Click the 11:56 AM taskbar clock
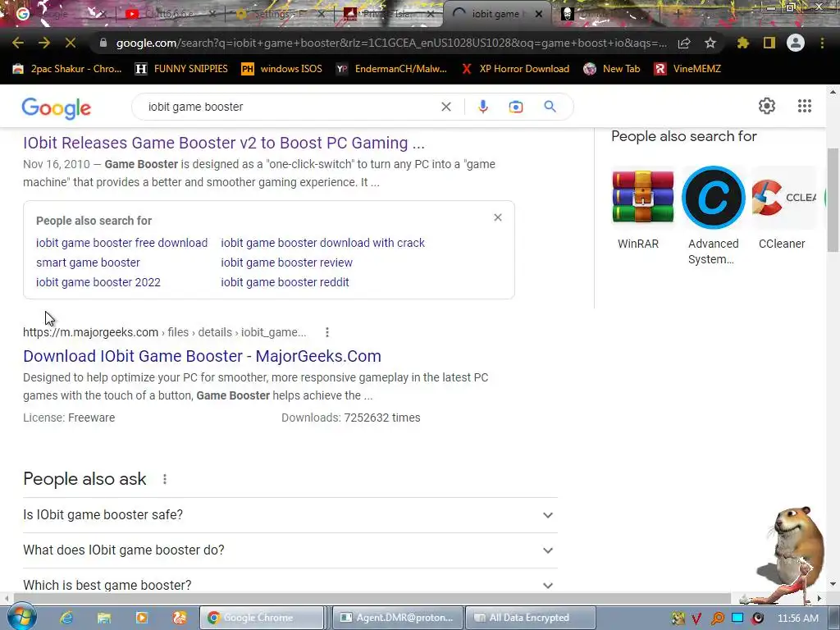The height and width of the screenshot is (630, 840). click(797, 619)
